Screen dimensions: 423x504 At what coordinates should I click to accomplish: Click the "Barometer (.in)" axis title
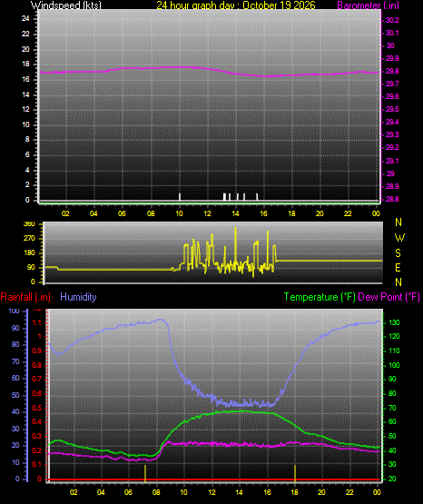coord(368,5)
